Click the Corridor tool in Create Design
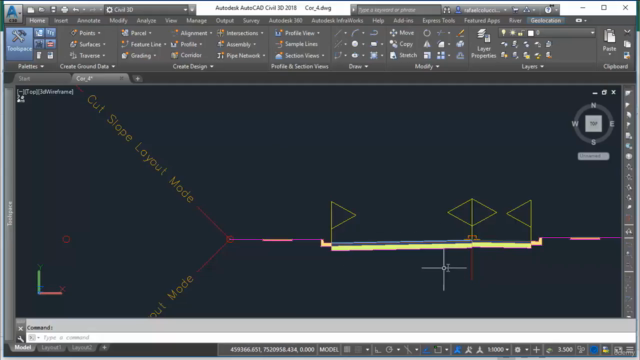The width and height of the screenshot is (640, 360). [186, 55]
